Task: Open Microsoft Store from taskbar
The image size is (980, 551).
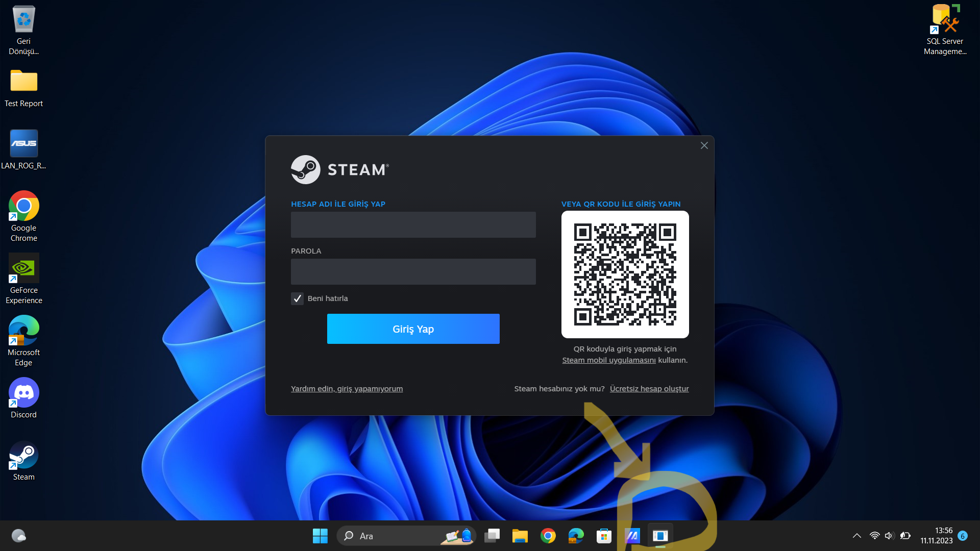Action: [x=604, y=536]
